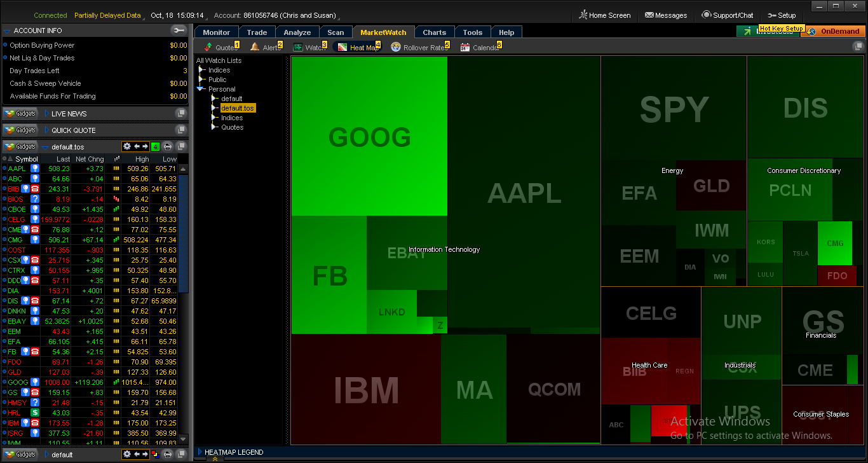The height and width of the screenshot is (463, 868).
Task: Click the key icon in Account Info header
Action: click(179, 31)
